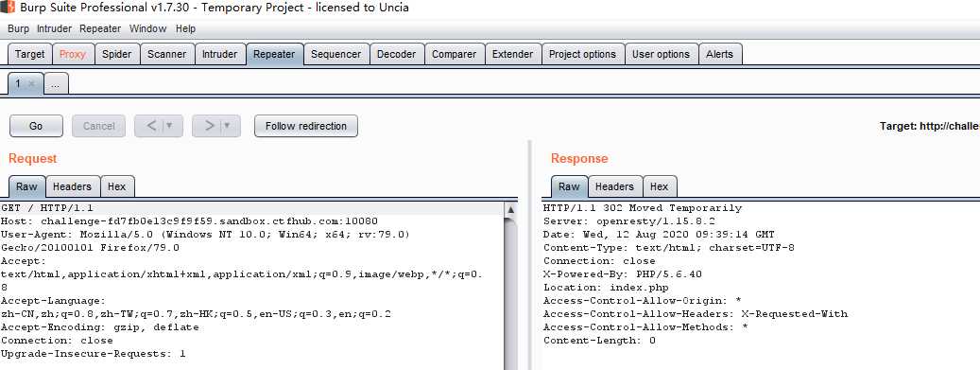Click the Date header in response
Image resolution: width=980 pixels, height=370 pixels.
pos(659,234)
